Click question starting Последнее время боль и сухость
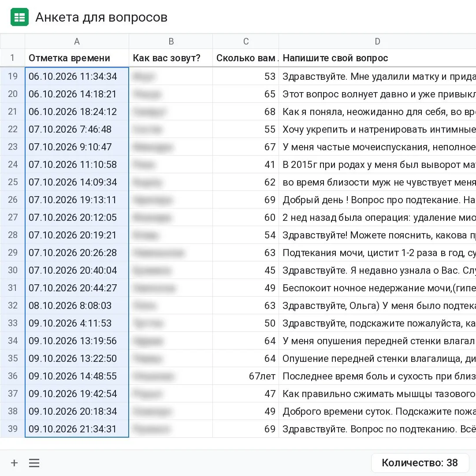The image size is (476, 476). (377, 376)
